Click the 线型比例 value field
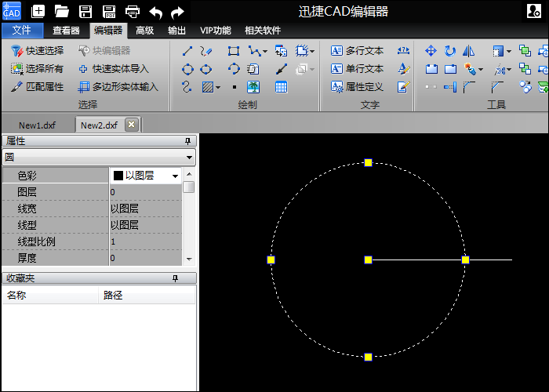Image resolution: width=549 pixels, height=392 pixels. (146, 241)
